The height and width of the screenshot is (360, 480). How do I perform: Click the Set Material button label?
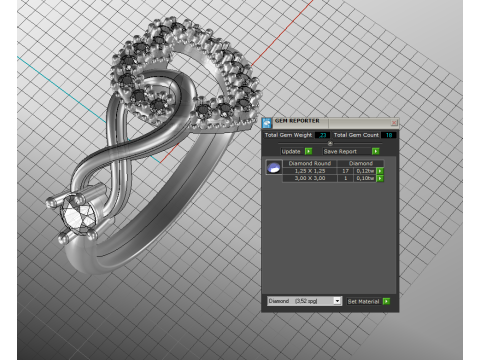point(364,301)
